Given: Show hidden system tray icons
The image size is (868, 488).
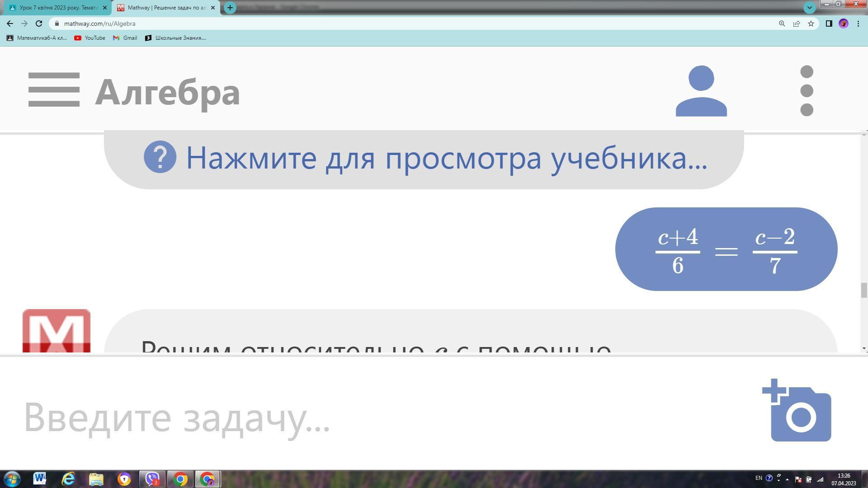Looking at the screenshot, I should [787, 479].
